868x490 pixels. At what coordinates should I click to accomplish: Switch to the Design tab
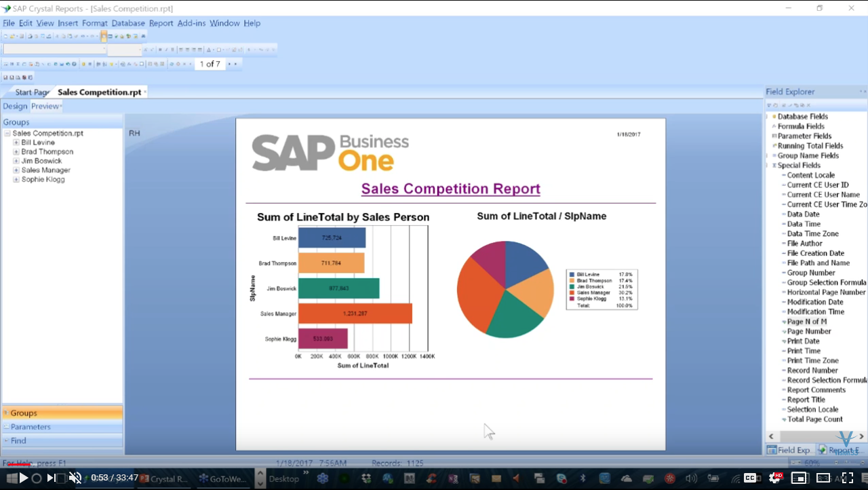[15, 106]
